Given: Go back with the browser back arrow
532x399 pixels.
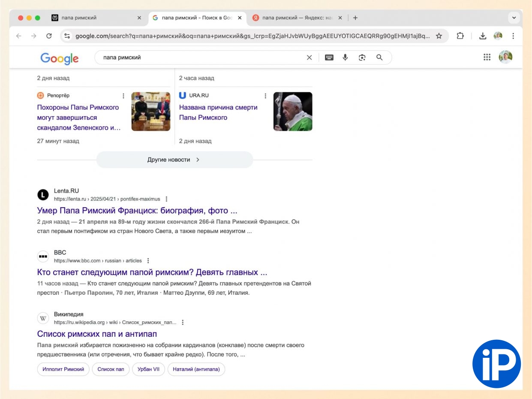Looking at the screenshot, I should pos(18,36).
